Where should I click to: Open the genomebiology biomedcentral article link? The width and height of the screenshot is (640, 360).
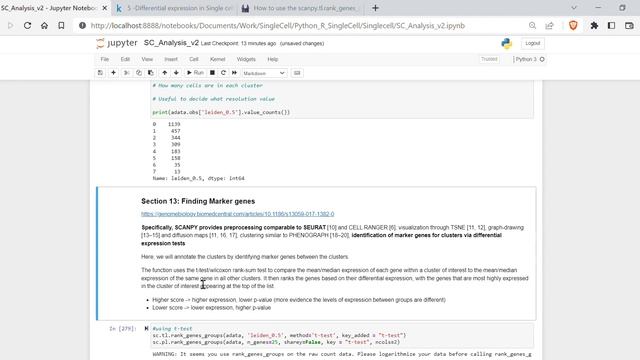tap(238, 214)
